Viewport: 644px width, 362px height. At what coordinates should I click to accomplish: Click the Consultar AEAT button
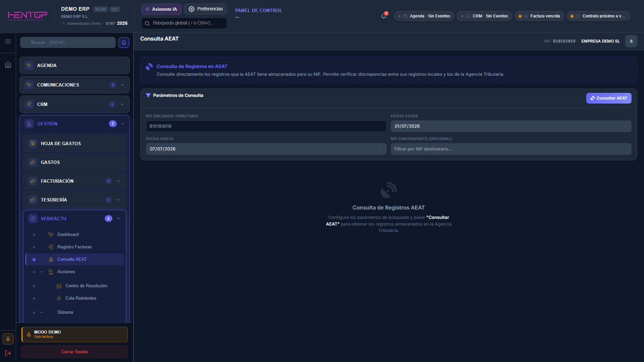pyautogui.click(x=609, y=98)
